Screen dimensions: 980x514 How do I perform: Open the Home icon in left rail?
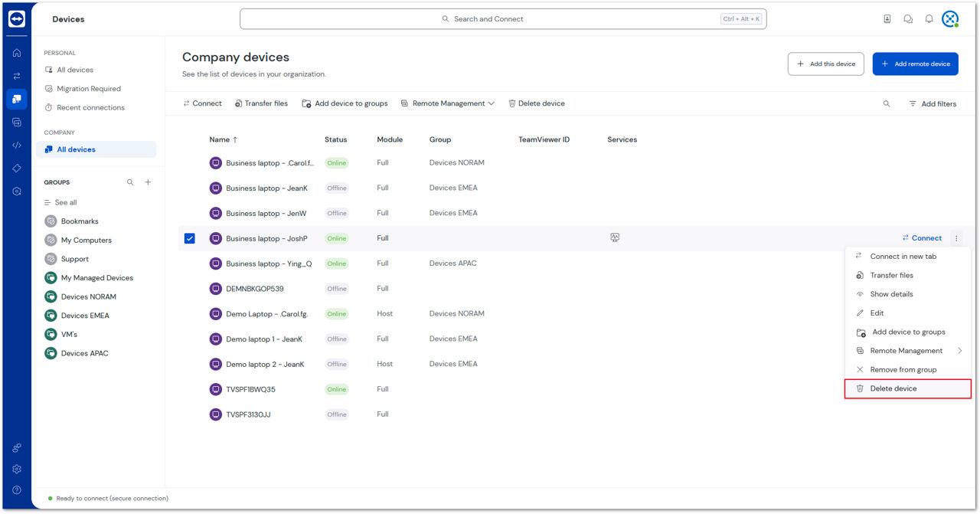click(17, 53)
